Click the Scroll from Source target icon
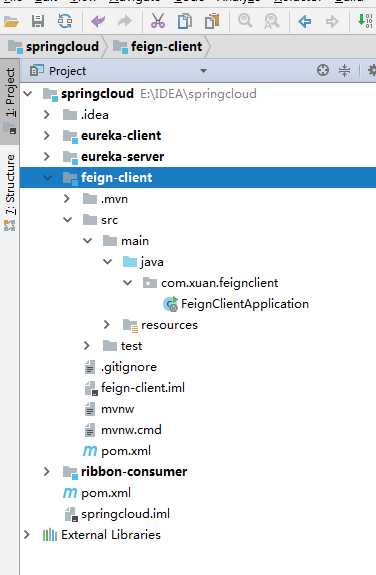The image size is (376, 575). [322, 70]
